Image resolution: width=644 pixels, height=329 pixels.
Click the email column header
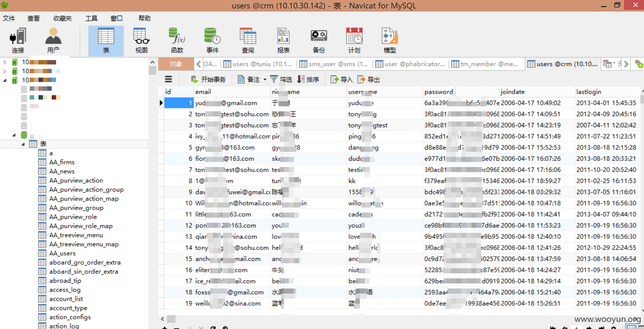[x=232, y=92]
